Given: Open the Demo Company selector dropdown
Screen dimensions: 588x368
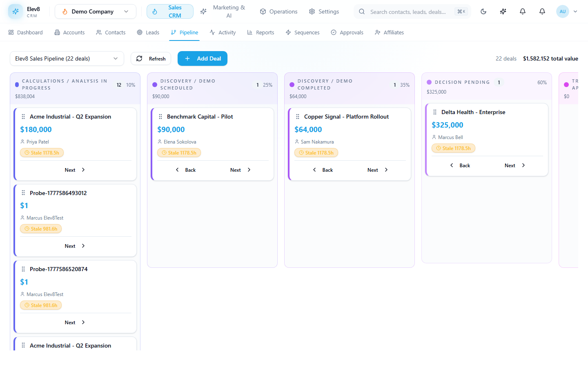Looking at the screenshot, I should [96, 11].
